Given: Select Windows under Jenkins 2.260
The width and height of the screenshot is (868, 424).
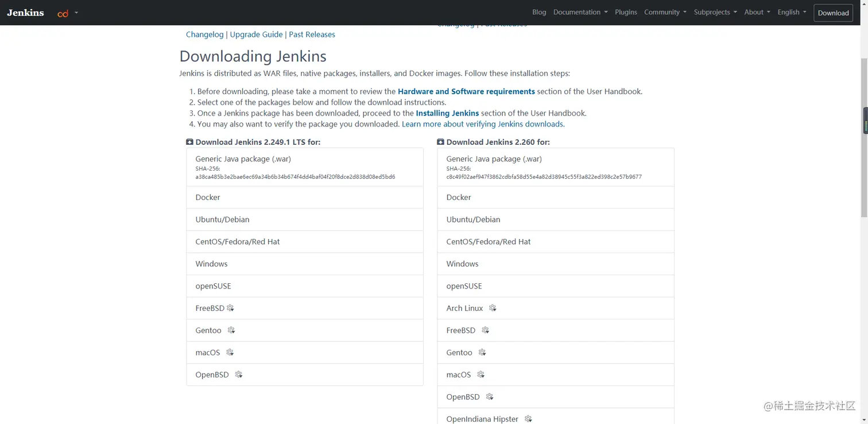Looking at the screenshot, I should coord(556,264).
